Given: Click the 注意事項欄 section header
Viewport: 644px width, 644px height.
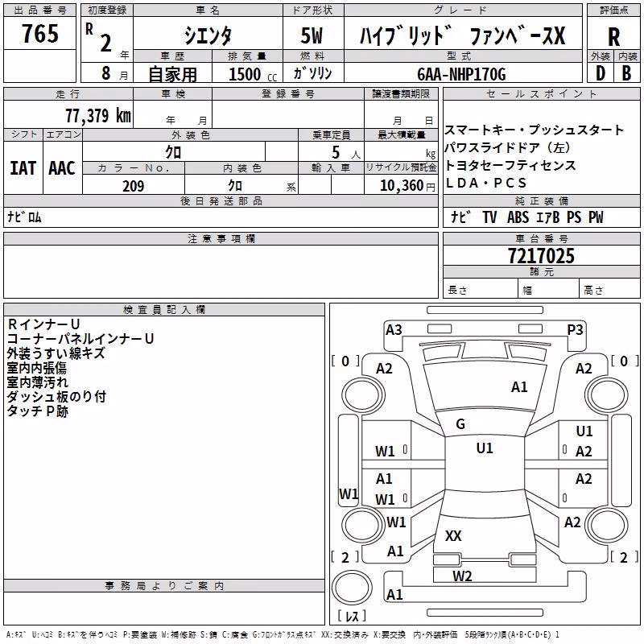Looking at the screenshot, I should coord(221,238).
